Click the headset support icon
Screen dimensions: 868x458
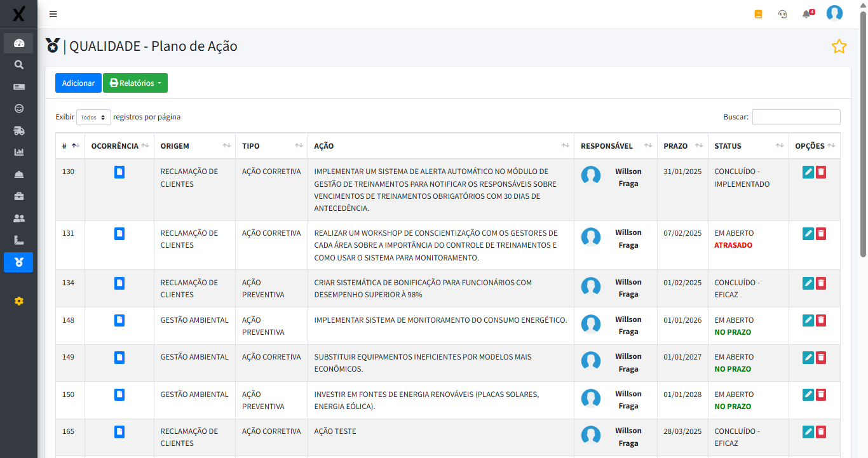[x=782, y=14]
